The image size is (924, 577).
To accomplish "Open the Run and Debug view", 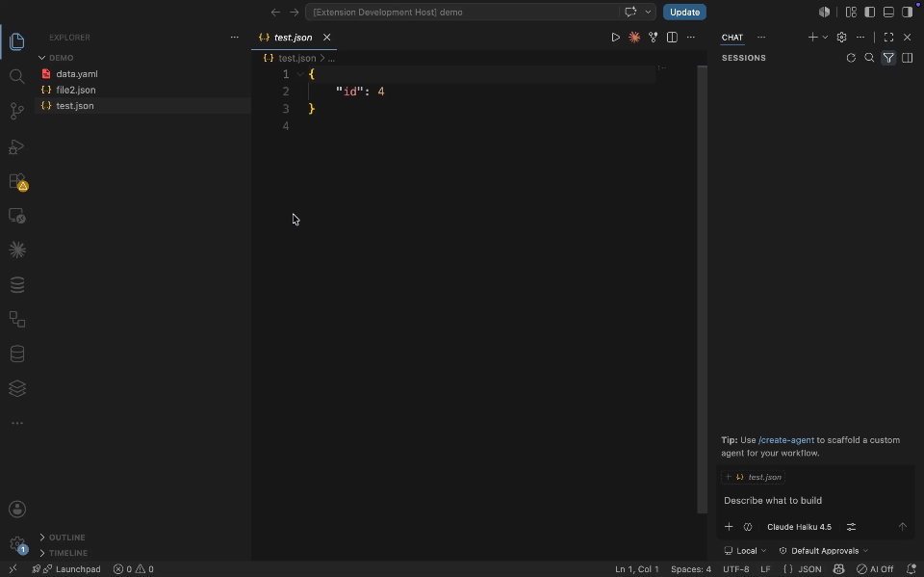I will pos(17,146).
